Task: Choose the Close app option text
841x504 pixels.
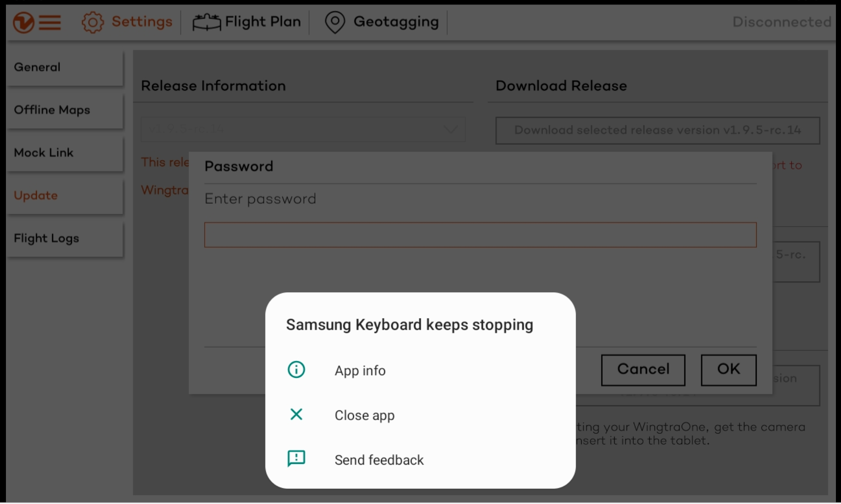Action: click(x=365, y=415)
